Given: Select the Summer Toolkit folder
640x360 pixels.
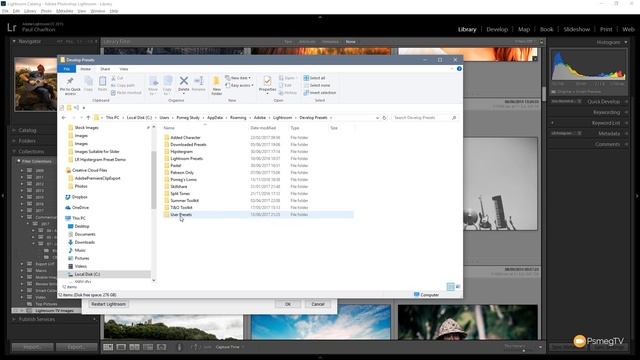Looking at the screenshot, I should point(184,200).
